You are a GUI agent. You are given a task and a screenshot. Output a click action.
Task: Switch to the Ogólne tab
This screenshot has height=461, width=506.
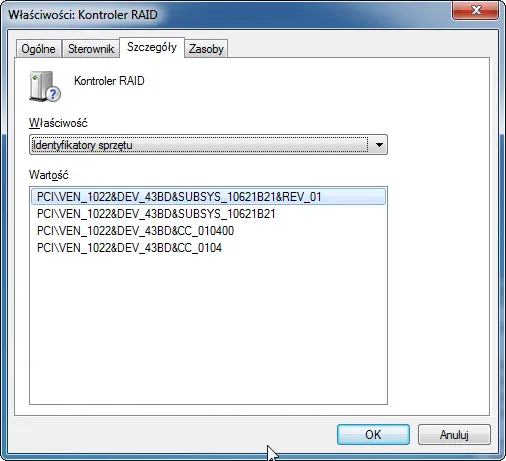pyautogui.click(x=38, y=49)
